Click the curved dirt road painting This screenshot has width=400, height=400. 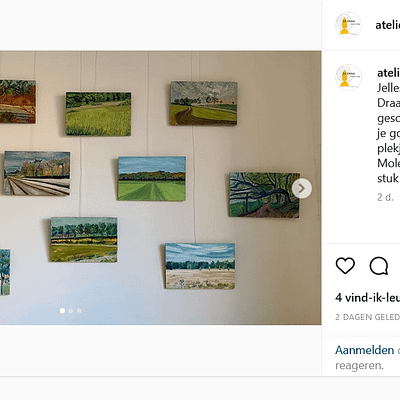203,103
